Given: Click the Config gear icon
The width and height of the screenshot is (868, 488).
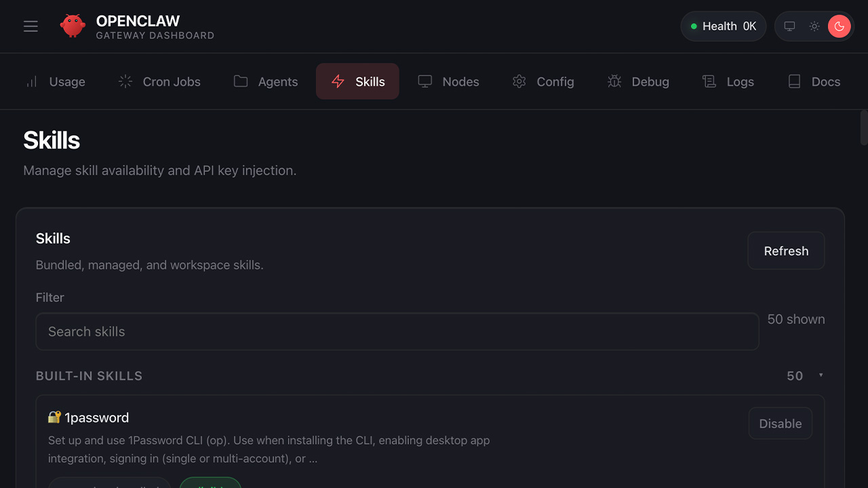Looking at the screenshot, I should 519,82.
